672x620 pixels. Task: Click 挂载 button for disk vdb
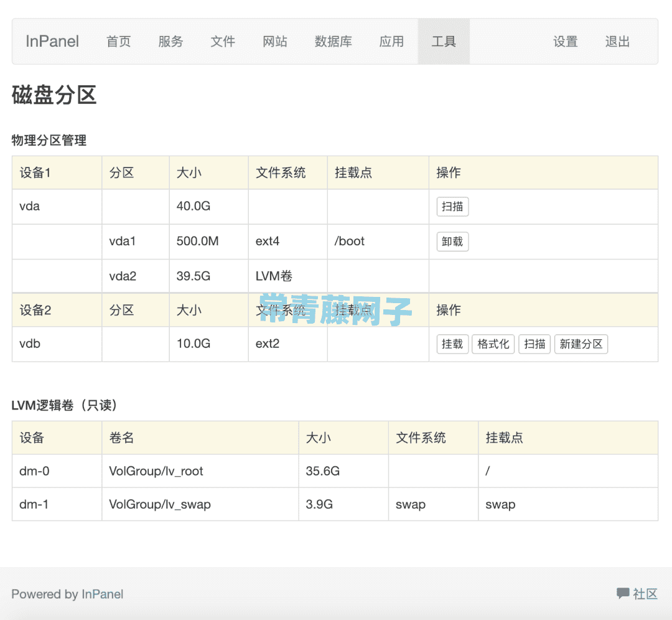[452, 344]
